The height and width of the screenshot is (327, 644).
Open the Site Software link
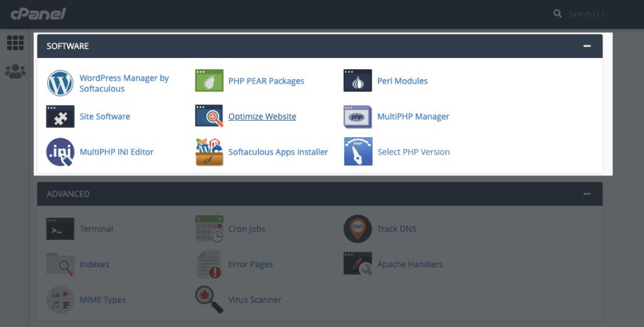pos(105,116)
